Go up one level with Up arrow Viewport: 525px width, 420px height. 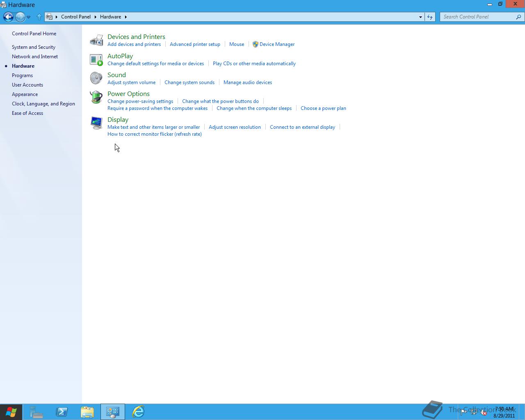click(x=39, y=17)
